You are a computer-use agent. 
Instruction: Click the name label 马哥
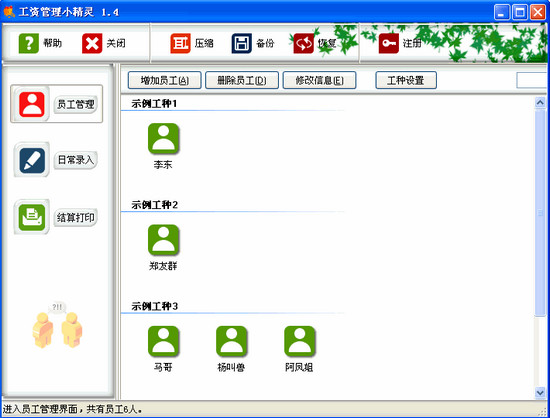pyautogui.click(x=163, y=367)
